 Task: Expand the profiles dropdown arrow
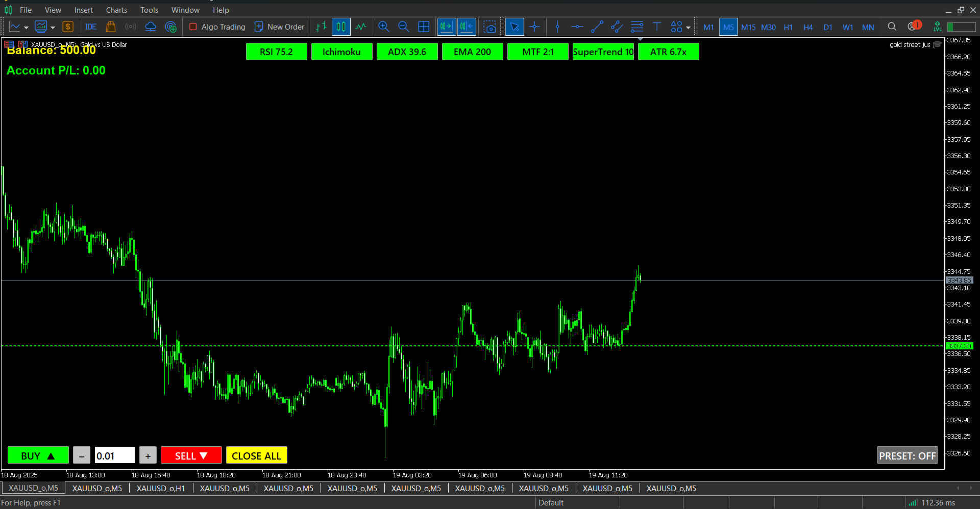pyautogui.click(x=53, y=28)
